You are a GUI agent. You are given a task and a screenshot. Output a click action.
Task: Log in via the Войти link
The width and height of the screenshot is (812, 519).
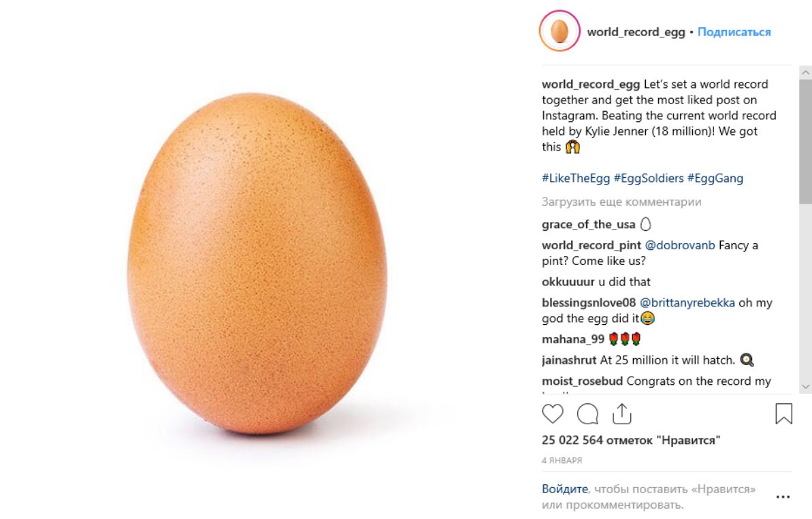click(564, 489)
